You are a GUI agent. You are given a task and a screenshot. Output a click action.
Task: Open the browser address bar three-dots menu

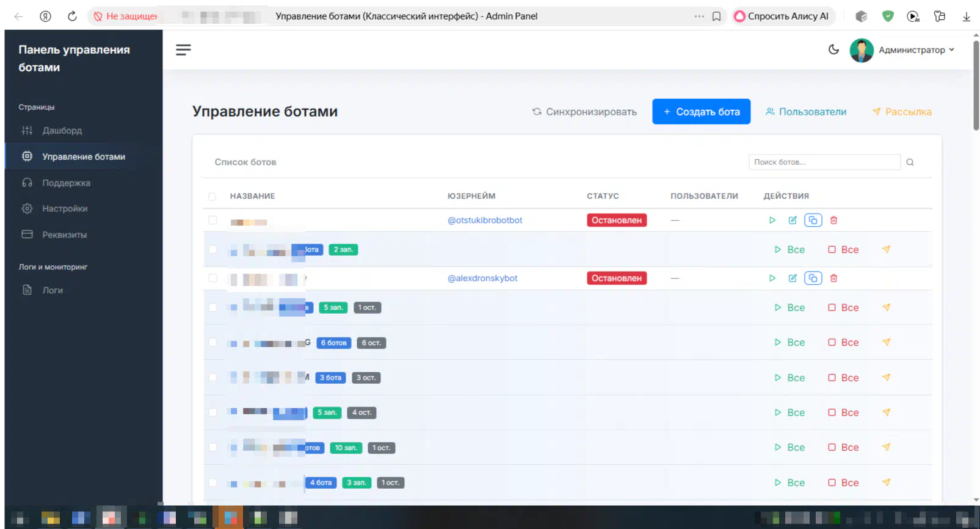699,16
